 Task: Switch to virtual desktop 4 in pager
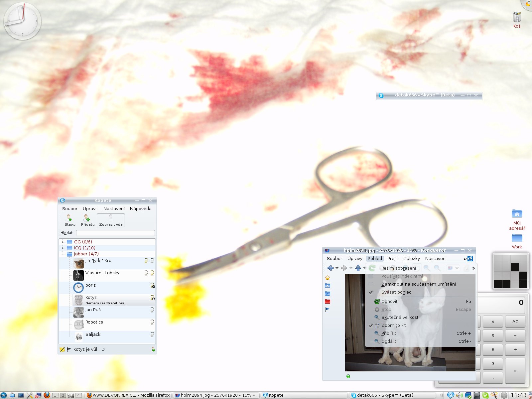78,395
